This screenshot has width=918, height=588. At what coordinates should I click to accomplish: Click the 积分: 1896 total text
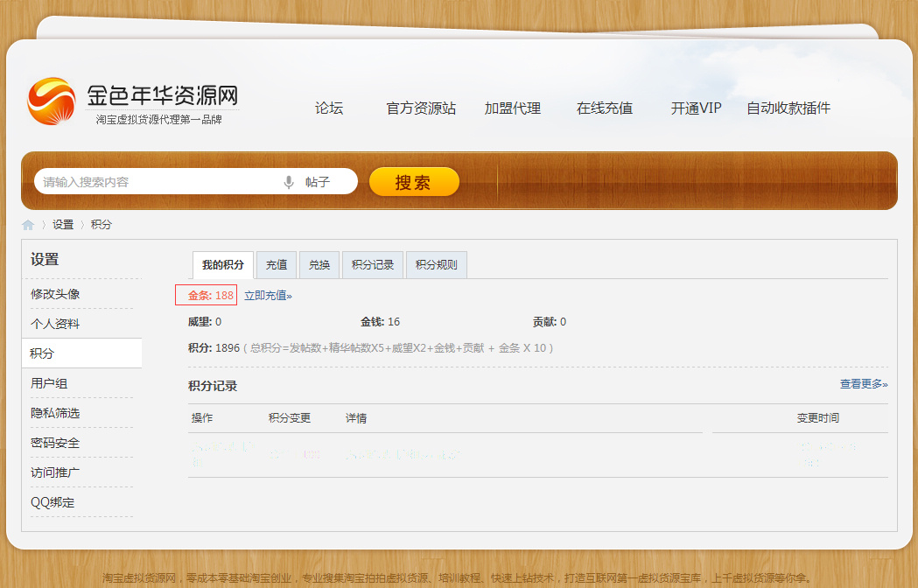point(214,348)
